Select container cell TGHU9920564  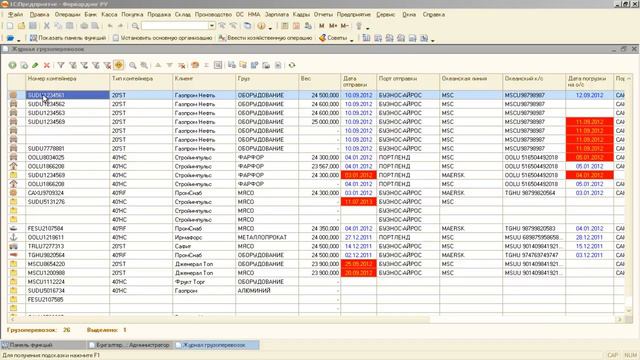pos(68,256)
